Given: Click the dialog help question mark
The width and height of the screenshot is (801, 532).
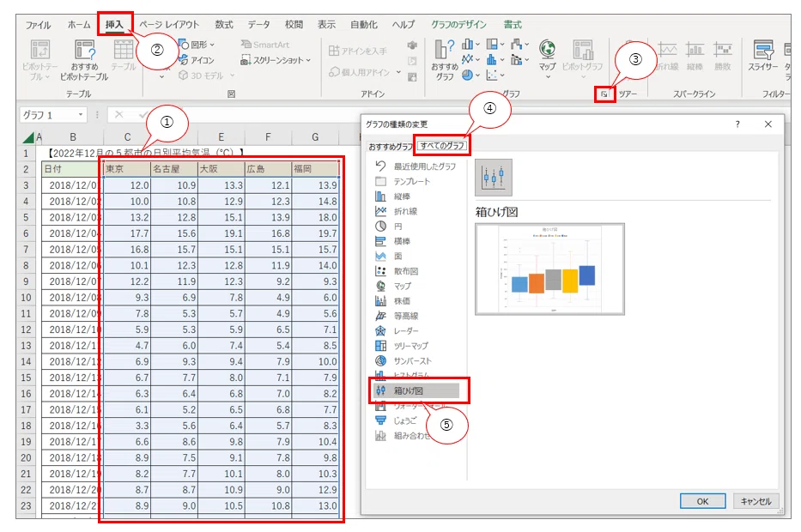Looking at the screenshot, I should 737,124.
